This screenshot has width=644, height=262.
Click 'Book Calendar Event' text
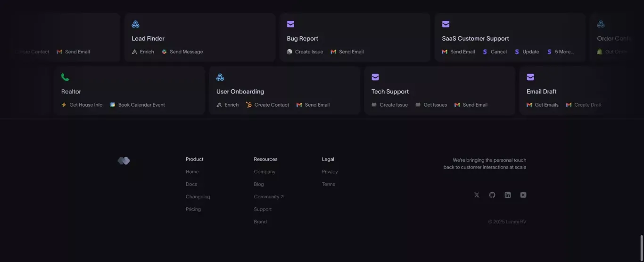point(141,105)
